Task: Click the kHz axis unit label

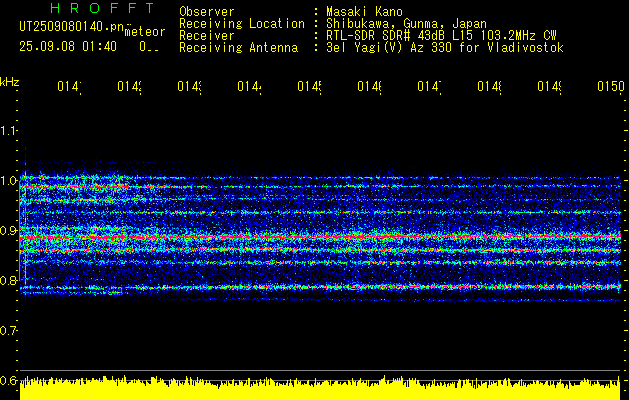Action: click(9, 82)
